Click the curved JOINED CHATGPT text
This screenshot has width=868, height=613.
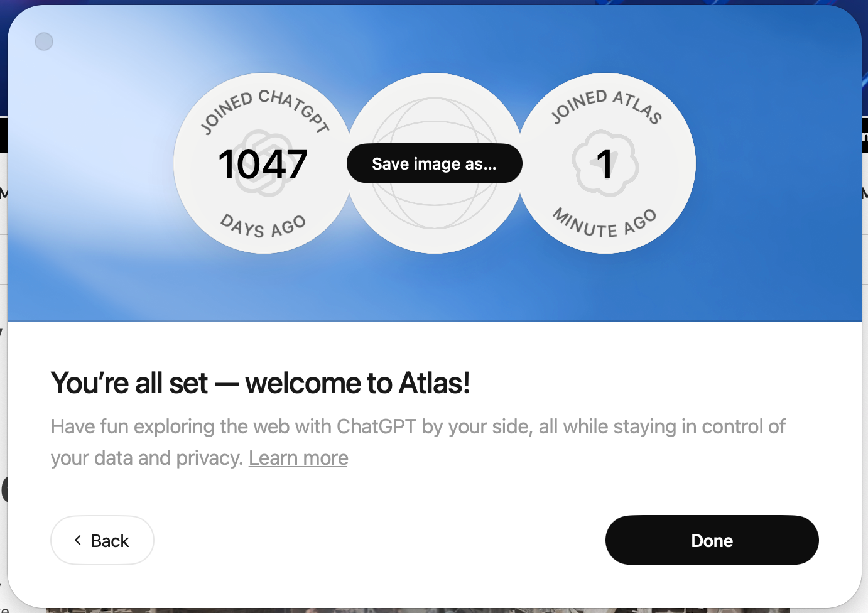tap(265, 107)
